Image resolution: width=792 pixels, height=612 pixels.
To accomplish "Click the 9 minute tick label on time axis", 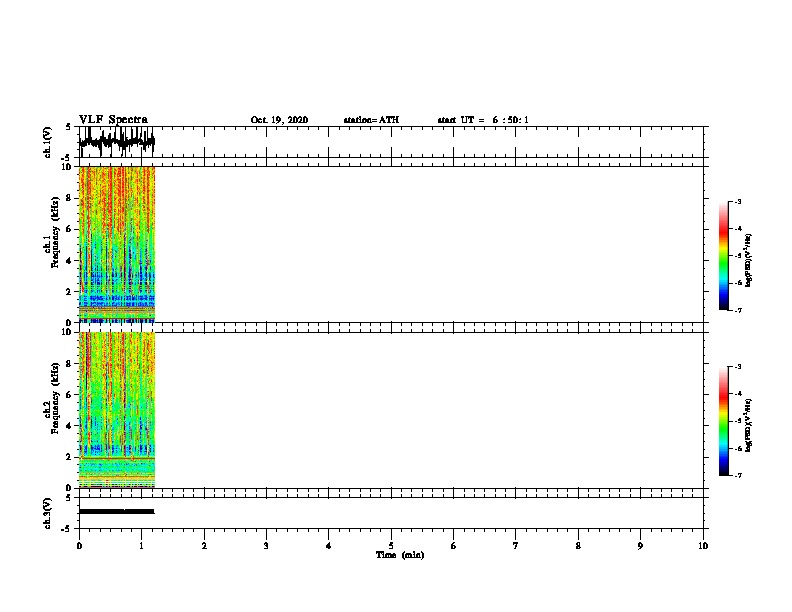I will tap(640, 546).
